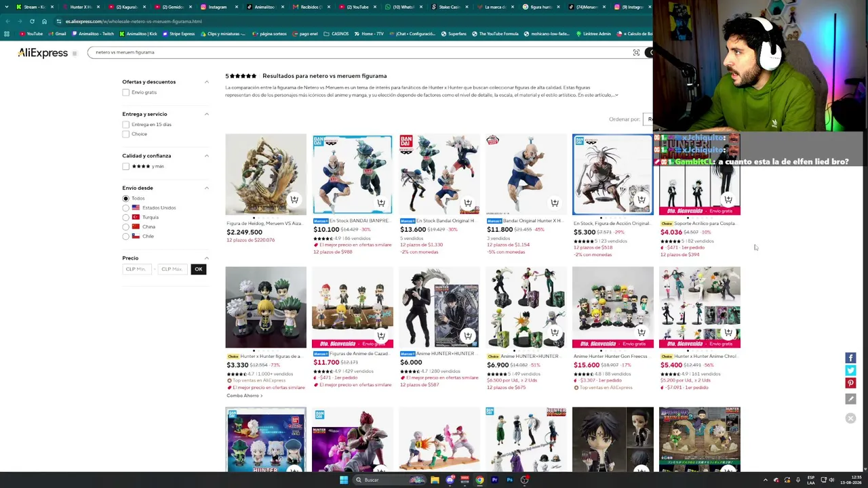The image size is (868, 488).
Task: Check the Entrega en 15 días filter
Action: point(125,125)
